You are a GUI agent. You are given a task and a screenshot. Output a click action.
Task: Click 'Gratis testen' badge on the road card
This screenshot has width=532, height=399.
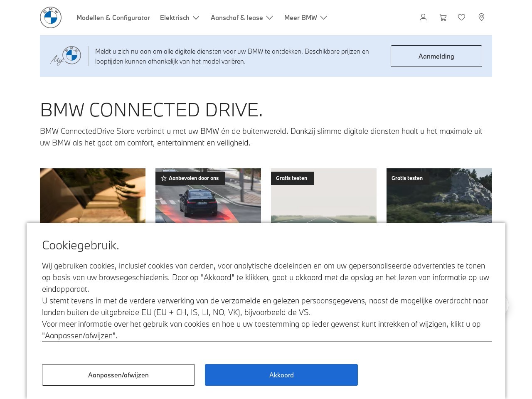pyautogui.click(x=292, y=178)
